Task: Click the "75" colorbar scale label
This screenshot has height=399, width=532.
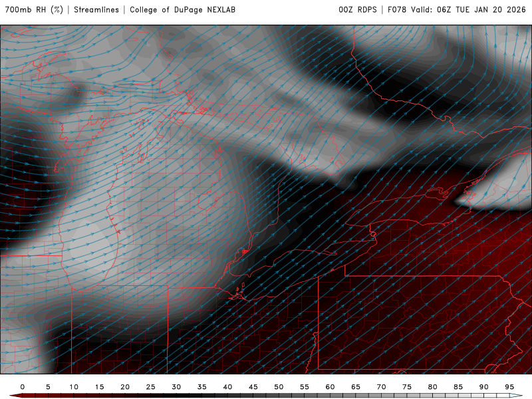Action: 407,387
